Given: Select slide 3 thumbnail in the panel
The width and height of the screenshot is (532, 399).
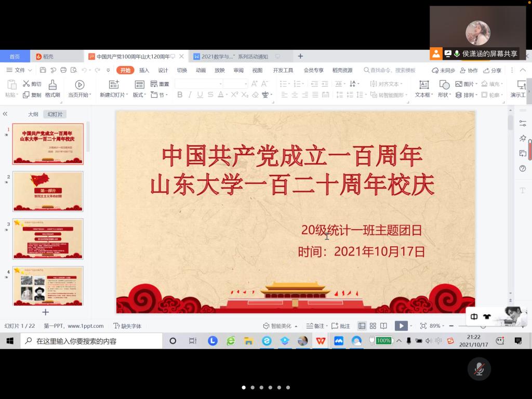Looking at the screenshot, I should pos(48,238).
